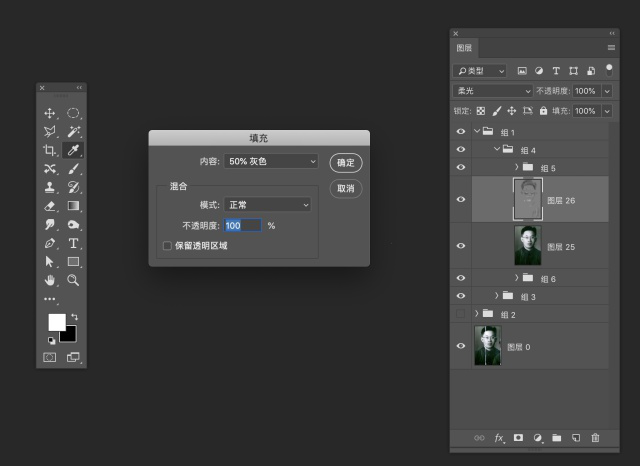Image resolution: width=640 pixels, height=466 pixels.
Task: Click the lock all padlock icon
Action: pyautogui.click(x=543, y=111)
